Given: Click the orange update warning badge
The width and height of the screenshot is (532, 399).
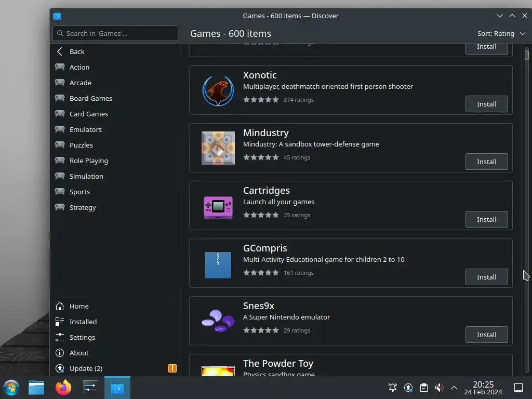Looking at the screenshot, I should pos(172,368).
